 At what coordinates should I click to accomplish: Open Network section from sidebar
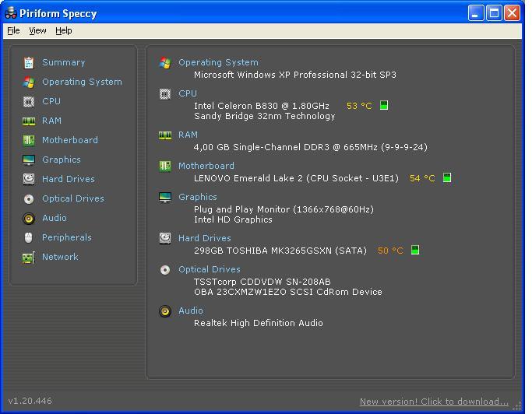point(60,257)
